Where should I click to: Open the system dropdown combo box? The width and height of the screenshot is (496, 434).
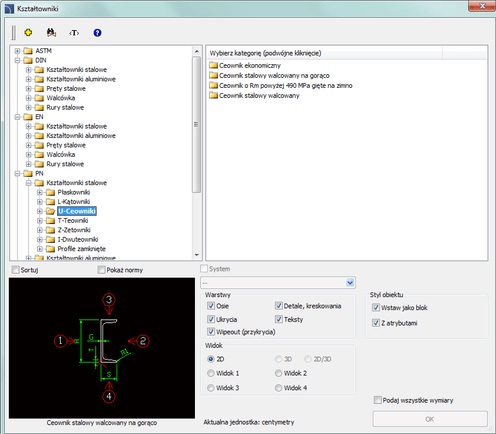(278, 283)
